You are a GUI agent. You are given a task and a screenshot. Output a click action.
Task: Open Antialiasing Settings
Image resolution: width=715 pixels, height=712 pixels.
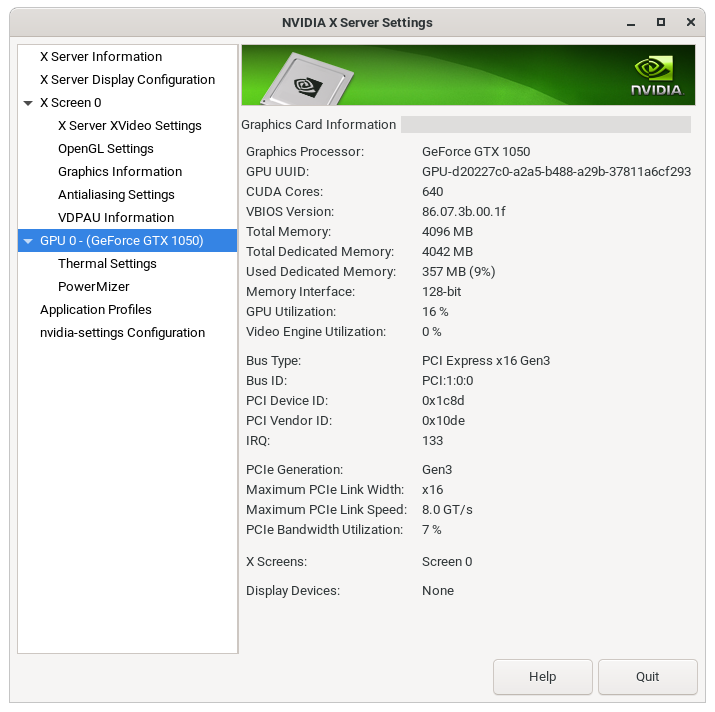[116, 195]
